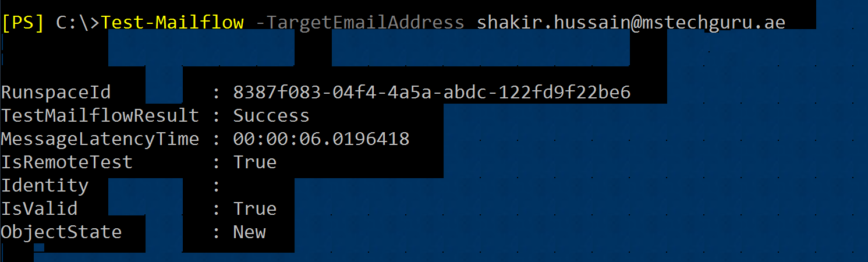
Task: Select the -TargetEmailAddress parameter text
Action: tap(360, 23)
